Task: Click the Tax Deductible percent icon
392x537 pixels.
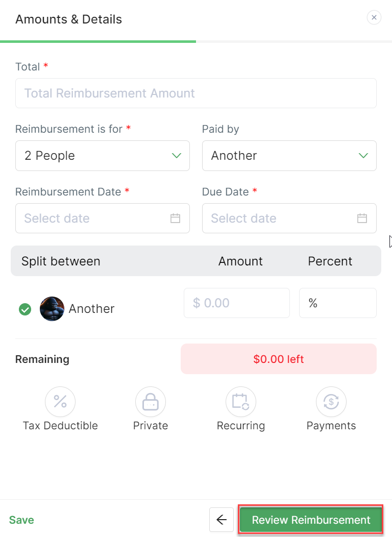Action: [x=60, y=402]
